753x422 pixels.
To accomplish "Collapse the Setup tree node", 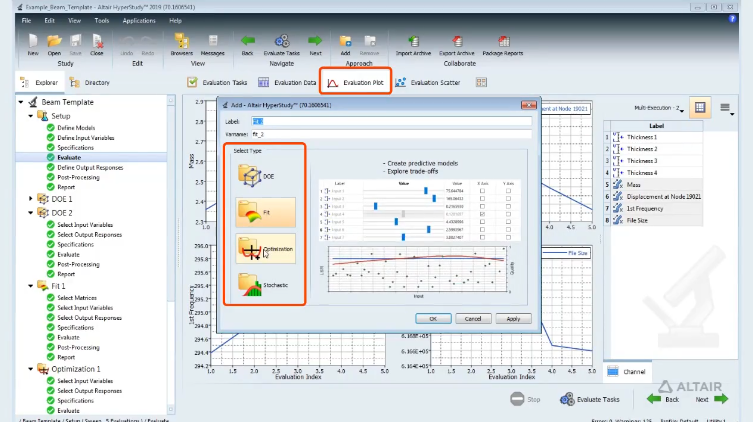I will (x=31, y=116).
